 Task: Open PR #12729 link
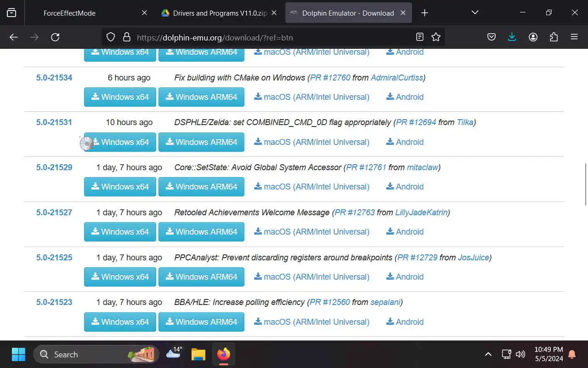click(x=418, y=258)
